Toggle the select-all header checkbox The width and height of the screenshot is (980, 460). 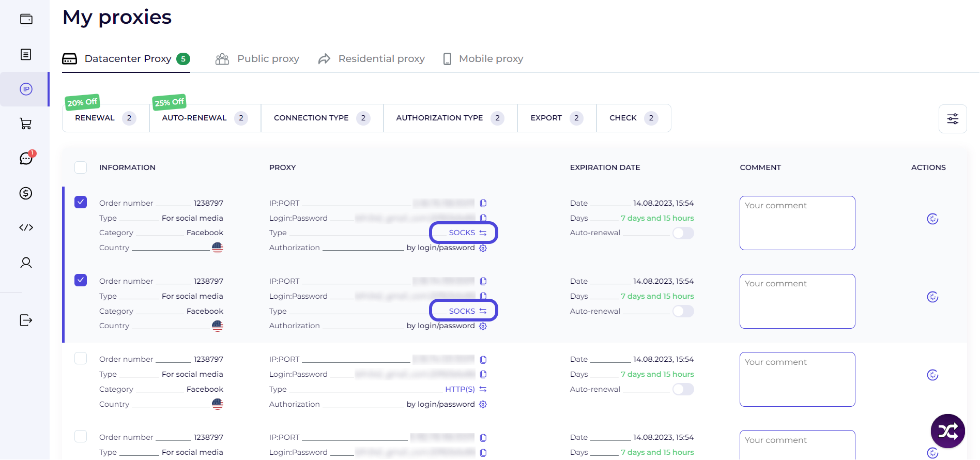tap(81, 167)
